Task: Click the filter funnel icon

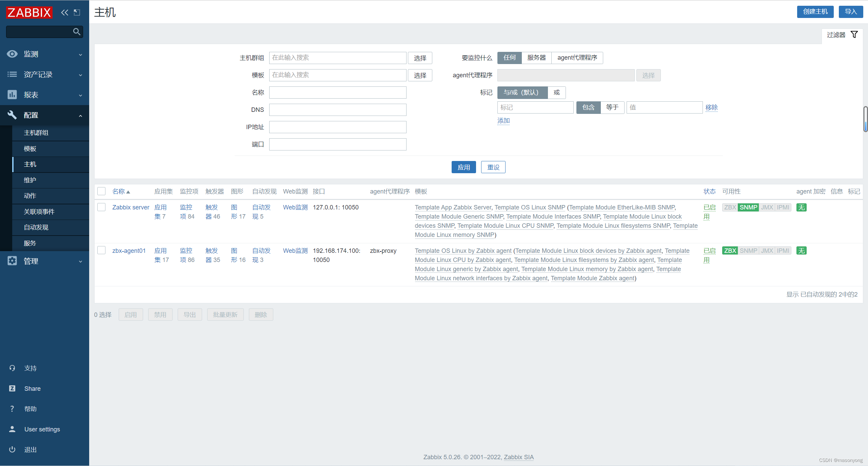Action: tap(854, 35)
